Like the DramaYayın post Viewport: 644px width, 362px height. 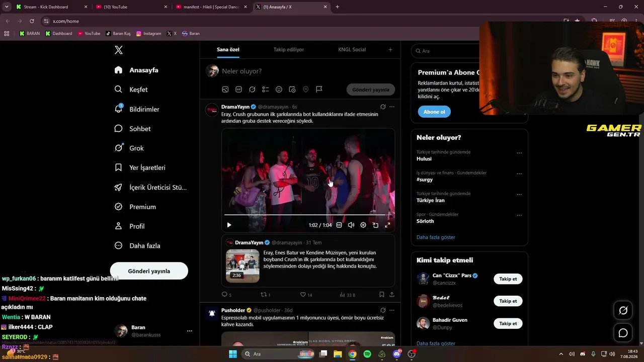(306, 295)
